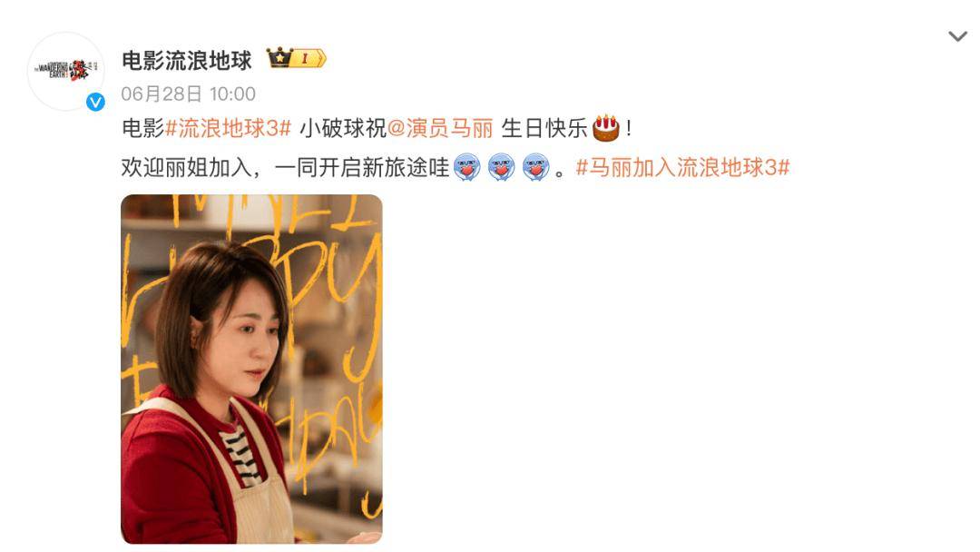
Task: Open the #流浪地球3# hashtag topic
Action: click(229, 128)
